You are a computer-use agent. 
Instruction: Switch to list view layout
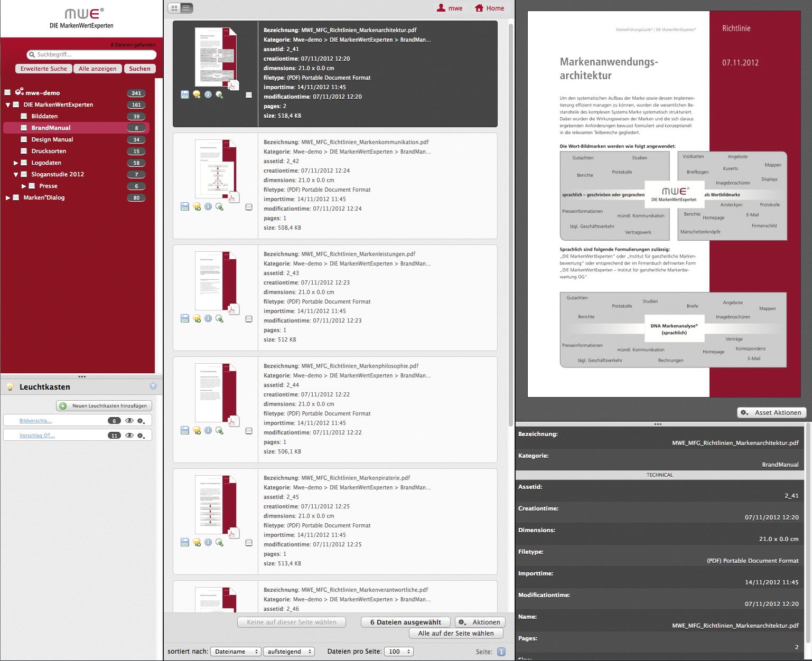coord(186,8)
